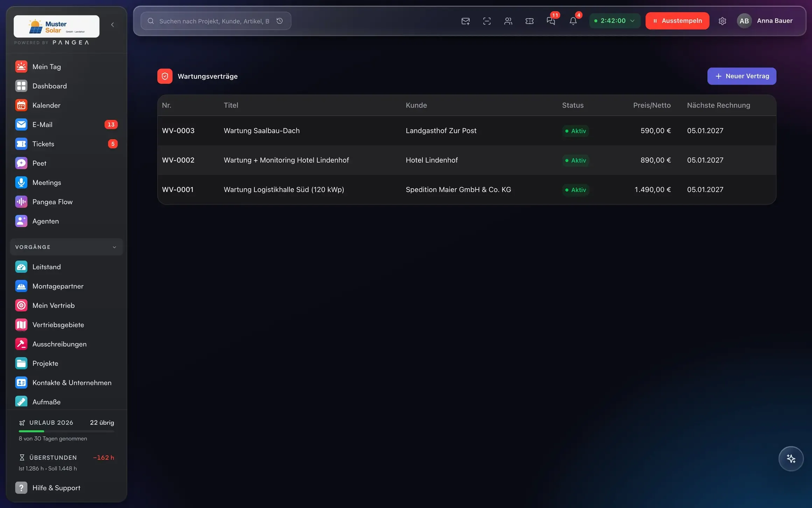This screenshot has height=508, width=812.
Task: Open Mein Vertrieb in sidebar
Action: pyautogui.click(x=66, y=305)
